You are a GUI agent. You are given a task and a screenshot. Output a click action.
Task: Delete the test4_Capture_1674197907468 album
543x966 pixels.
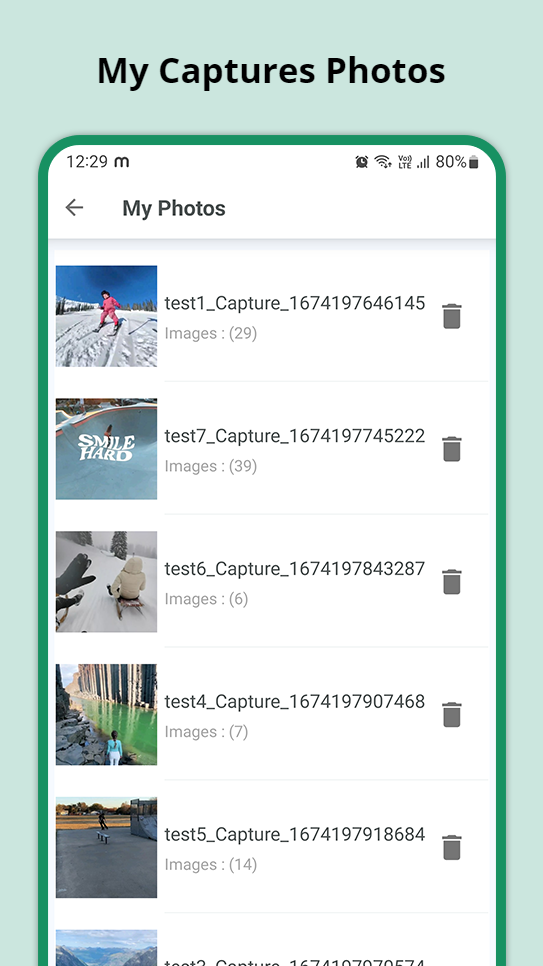coord(452,715)
